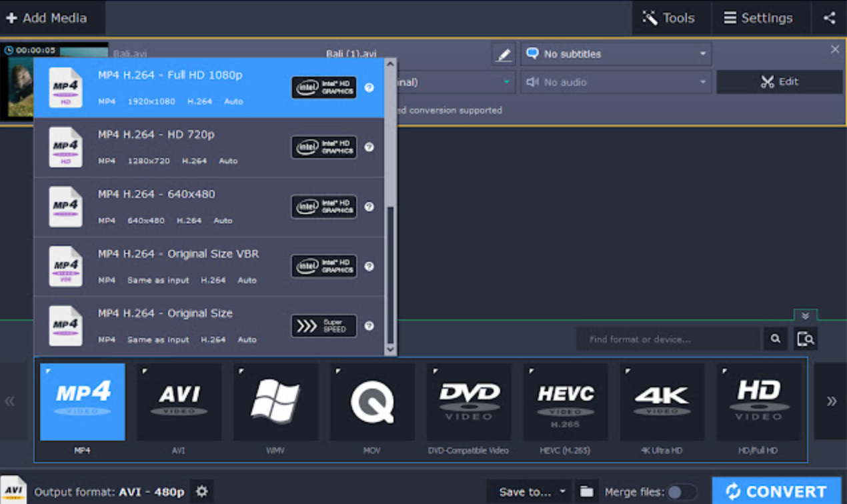This screenshot has height=504, width=847.
Task: Open help icon for Original Size VBR preset
Action: (x=369, y=267)
